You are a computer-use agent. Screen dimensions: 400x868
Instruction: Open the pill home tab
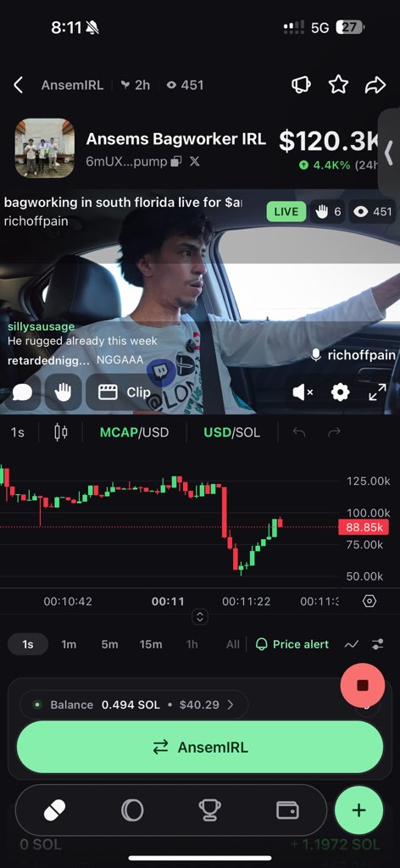pyautogui.click(x=55, y=810)
